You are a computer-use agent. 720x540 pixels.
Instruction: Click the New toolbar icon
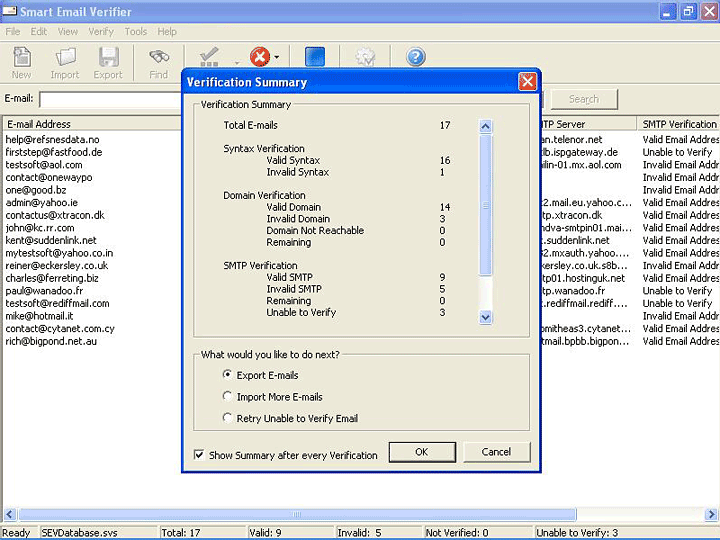21,60
